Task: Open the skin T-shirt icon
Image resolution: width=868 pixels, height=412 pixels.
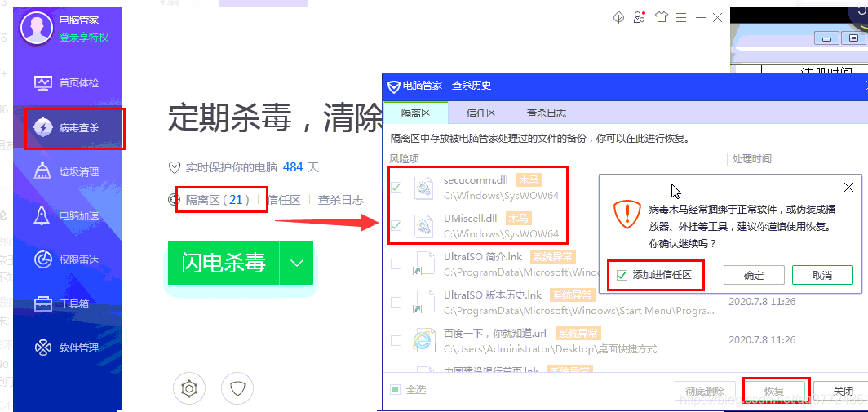Action: (662, 17)
